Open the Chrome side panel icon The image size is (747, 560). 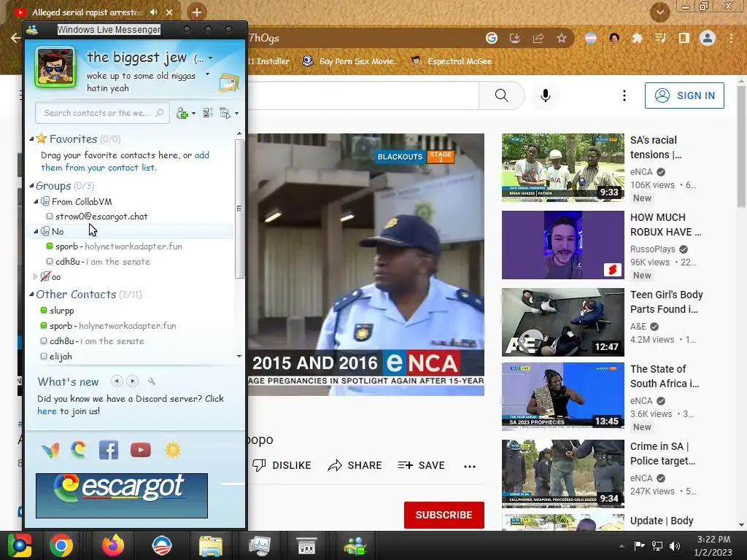[x=684, y=38]
